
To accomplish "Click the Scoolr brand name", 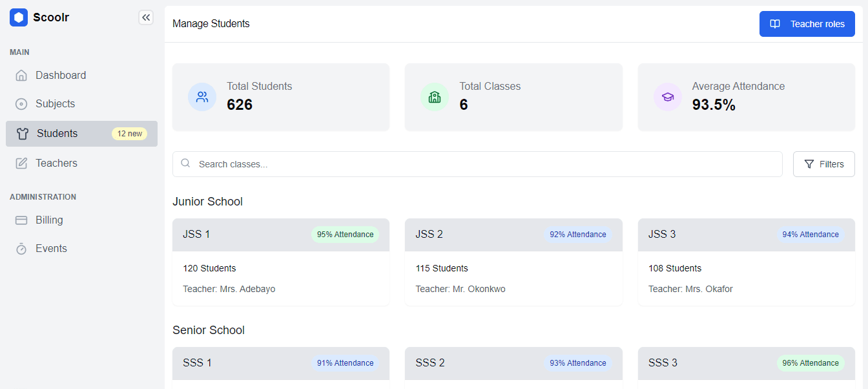I will (x=51, y=17).
